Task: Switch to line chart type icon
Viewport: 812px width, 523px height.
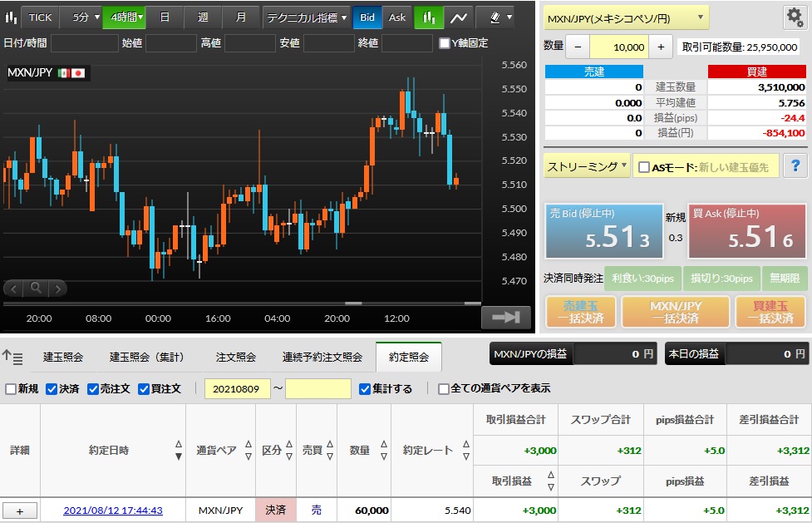Action: (x=458, y=17)
